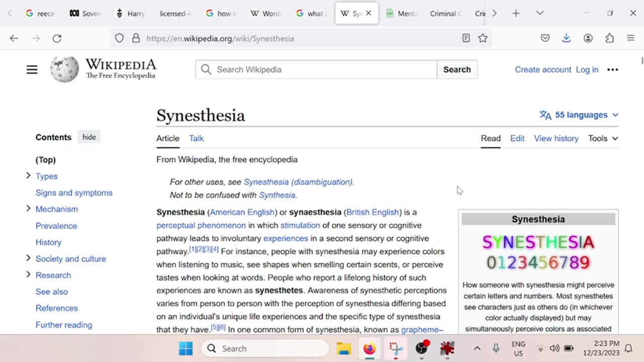The image size is (644, 362).
Task: Open the British English link
Action: pos(373,212)
